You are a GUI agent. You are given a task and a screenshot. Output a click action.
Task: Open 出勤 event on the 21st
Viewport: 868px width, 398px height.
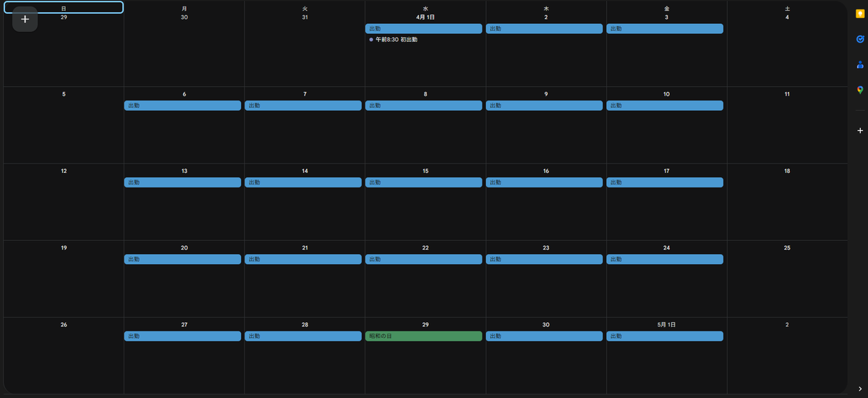tap(303, 259)
